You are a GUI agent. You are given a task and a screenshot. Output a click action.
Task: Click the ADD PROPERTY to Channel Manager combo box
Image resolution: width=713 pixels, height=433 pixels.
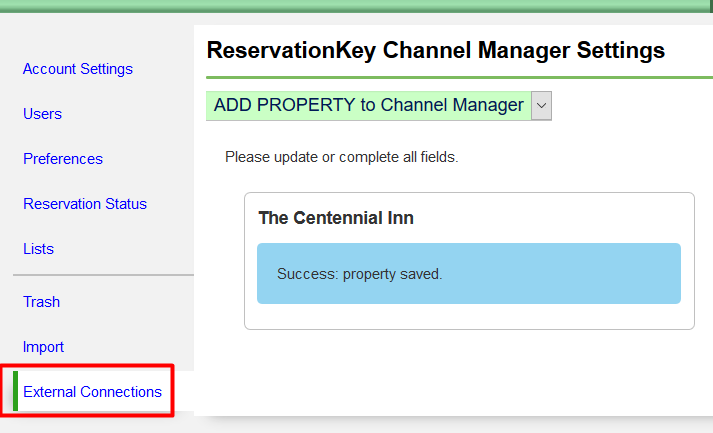coord(368,105)
